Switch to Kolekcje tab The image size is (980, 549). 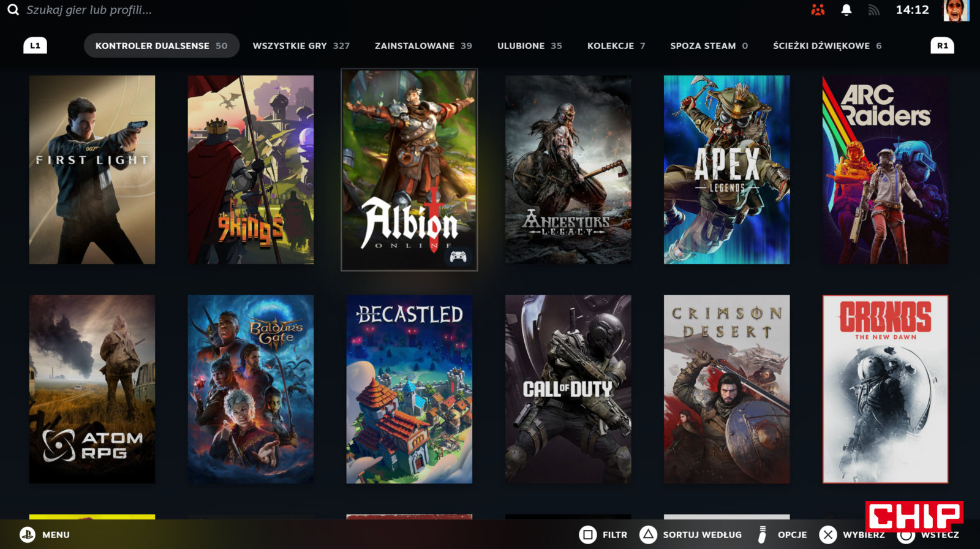coord(616,45)
